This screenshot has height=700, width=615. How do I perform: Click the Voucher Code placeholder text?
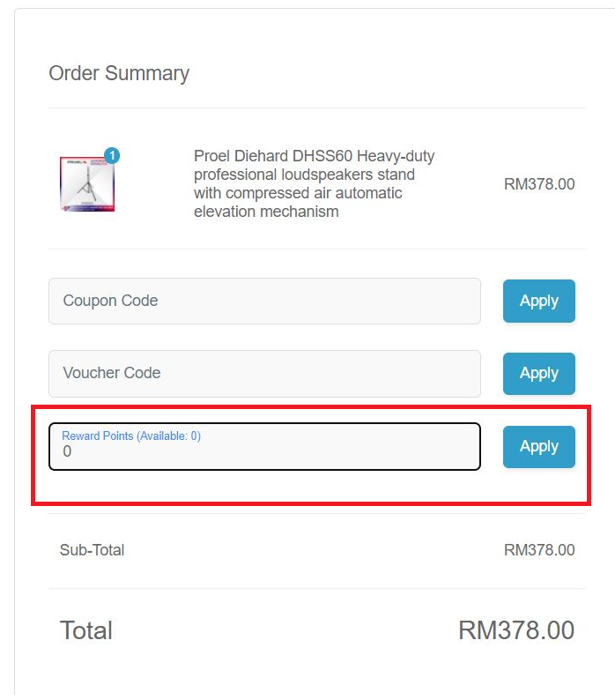(x=112, y=373)
